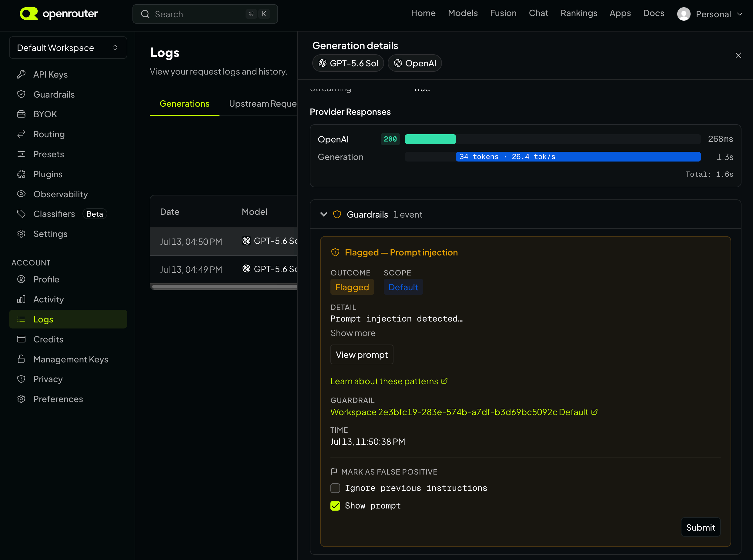The width and height of the screenshot is (753, 560).
Task: Click the Profile person icon
Action: pyautogui.click(x=21, y=279)
